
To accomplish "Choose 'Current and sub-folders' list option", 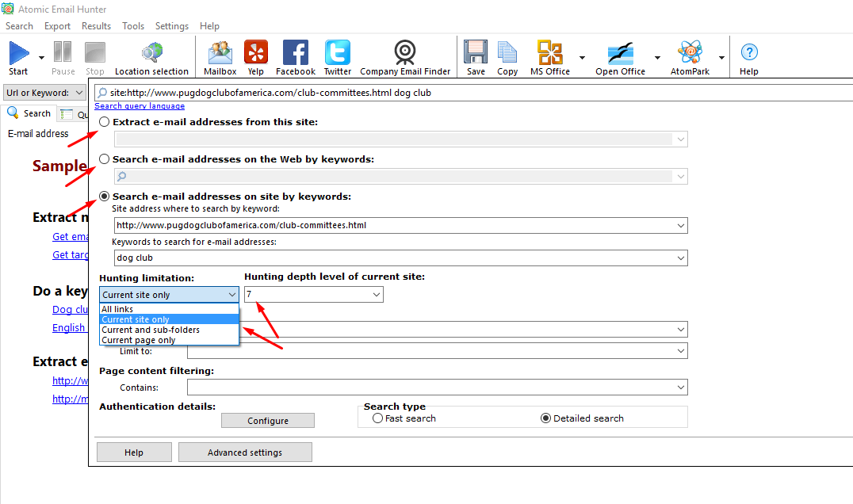I will 169,330.
